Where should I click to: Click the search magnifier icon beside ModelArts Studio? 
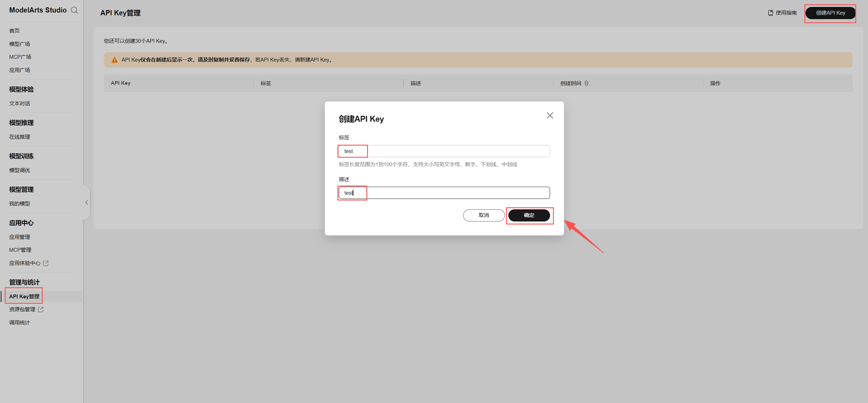[74, 10]
